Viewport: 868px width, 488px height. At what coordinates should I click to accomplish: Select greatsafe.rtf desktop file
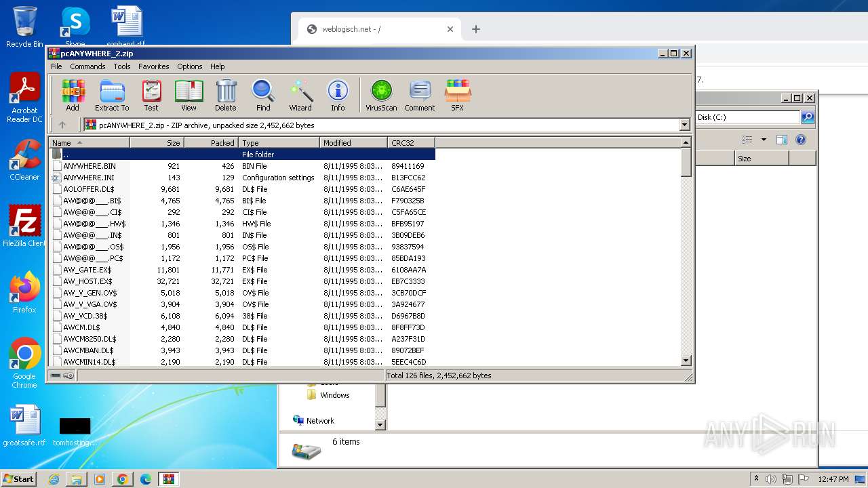tap(24, 426)
